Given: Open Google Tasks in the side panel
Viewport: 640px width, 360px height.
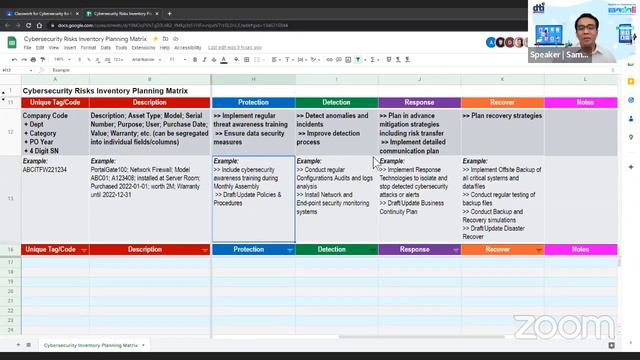Looking at the screenshot, I should [x=631, y=100].
